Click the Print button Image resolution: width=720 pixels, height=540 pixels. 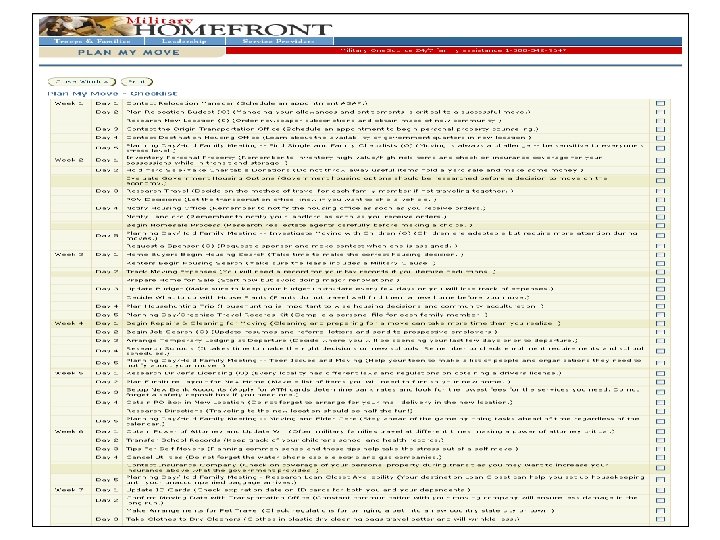[x=137, y=82]
